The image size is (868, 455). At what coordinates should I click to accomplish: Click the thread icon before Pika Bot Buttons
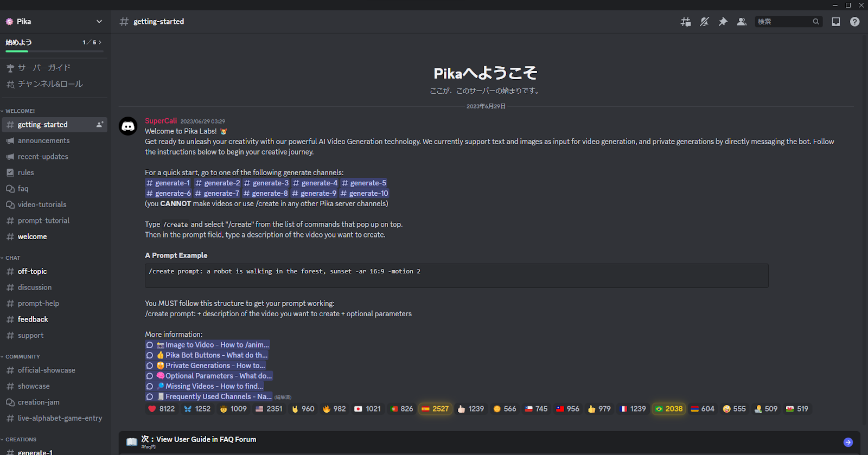pos(150,355)
